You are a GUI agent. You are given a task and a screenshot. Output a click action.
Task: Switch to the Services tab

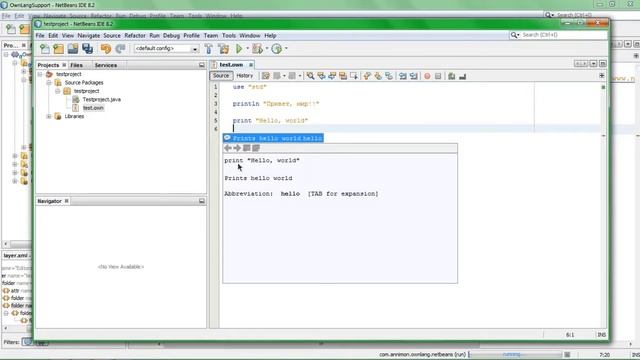(106, 65)
